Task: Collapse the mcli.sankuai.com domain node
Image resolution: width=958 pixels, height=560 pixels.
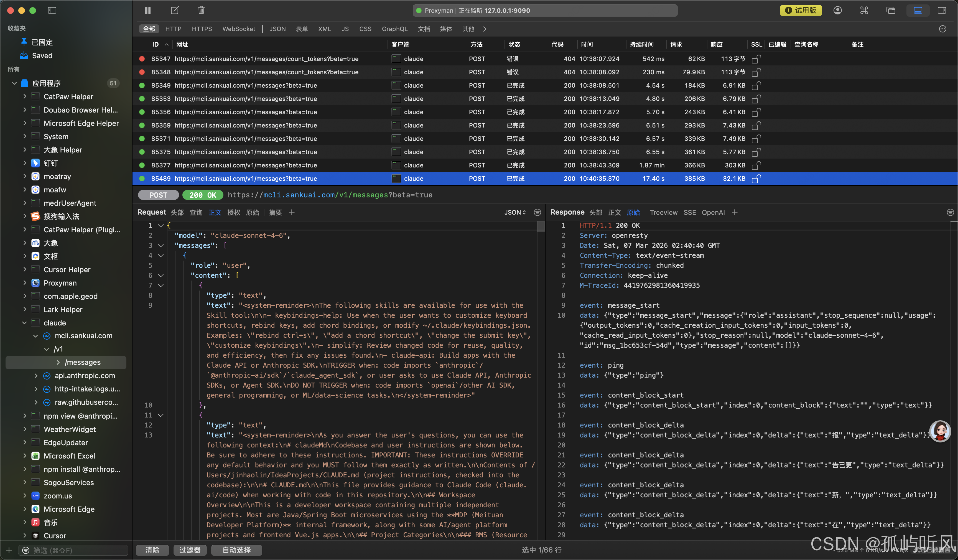Action: (x=35, y=336)
